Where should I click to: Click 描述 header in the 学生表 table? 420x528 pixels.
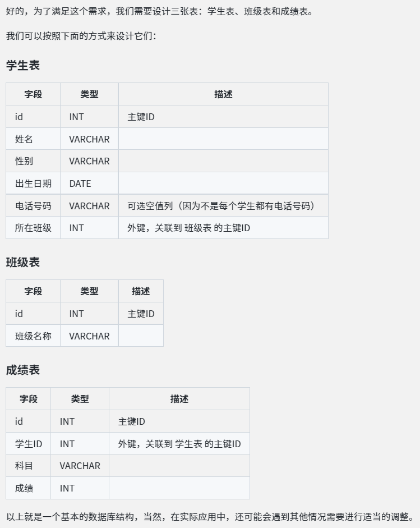tap(223, 94)
